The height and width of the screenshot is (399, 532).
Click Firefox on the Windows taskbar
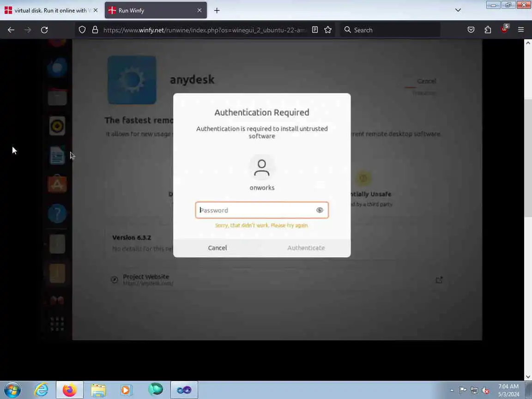(x=70, y=390)
